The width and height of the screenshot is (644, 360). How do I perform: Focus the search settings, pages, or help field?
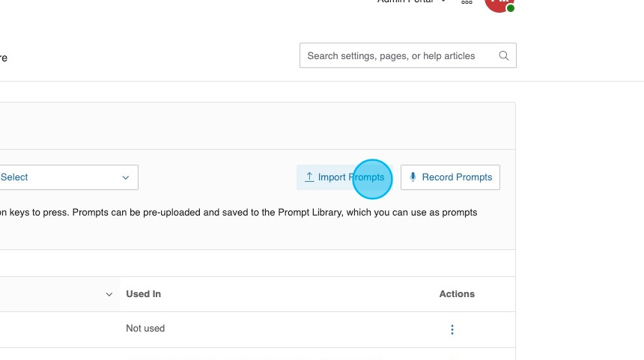click(x=397, y=55)
